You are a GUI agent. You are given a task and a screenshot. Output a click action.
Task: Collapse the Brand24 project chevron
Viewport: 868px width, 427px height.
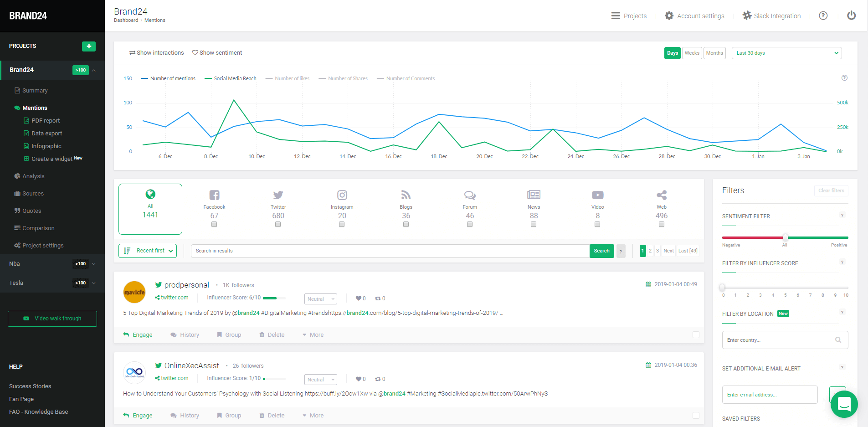(94, 70)
